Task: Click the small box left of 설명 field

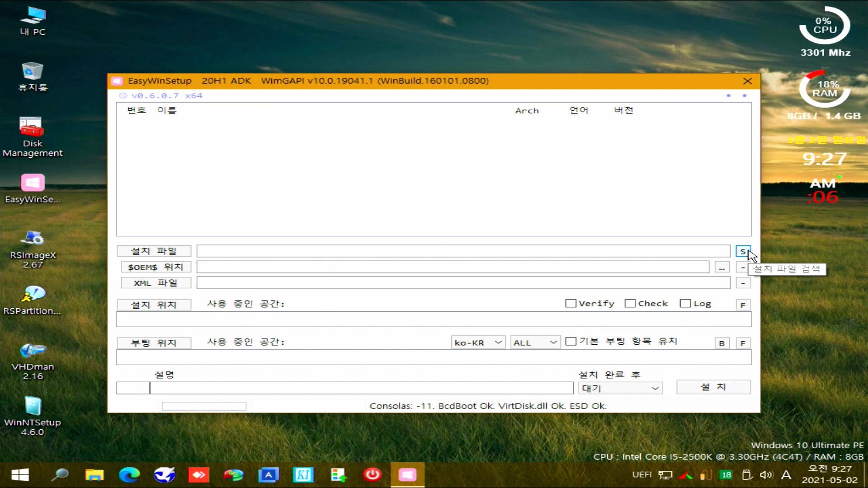Action: coord(132,388)
